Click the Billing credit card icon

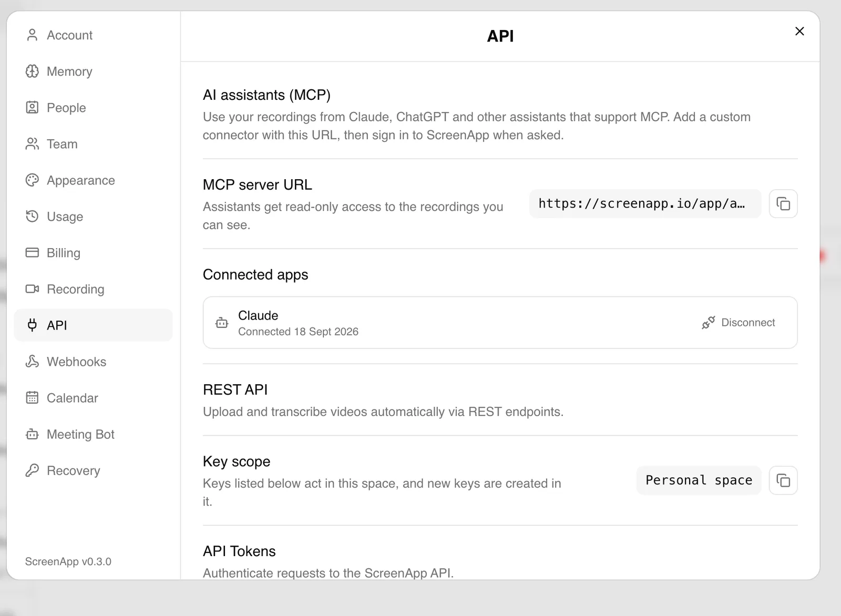coord(32,253)
